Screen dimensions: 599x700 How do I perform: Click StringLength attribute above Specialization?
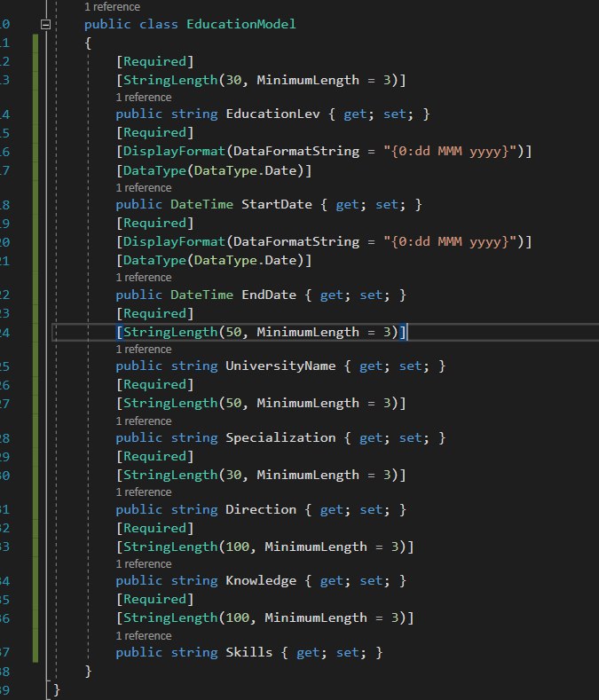(x=170, y=403)
